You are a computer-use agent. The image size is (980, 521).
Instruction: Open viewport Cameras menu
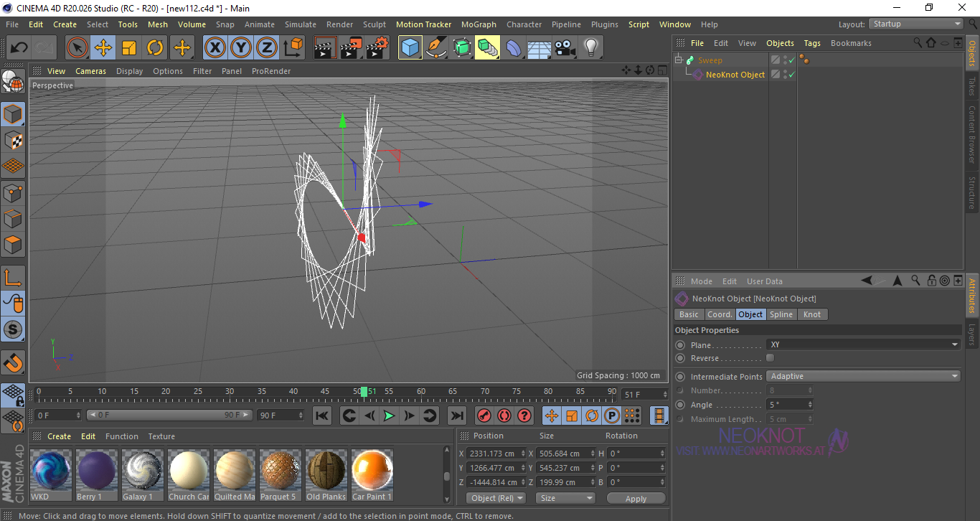(90, 71)
